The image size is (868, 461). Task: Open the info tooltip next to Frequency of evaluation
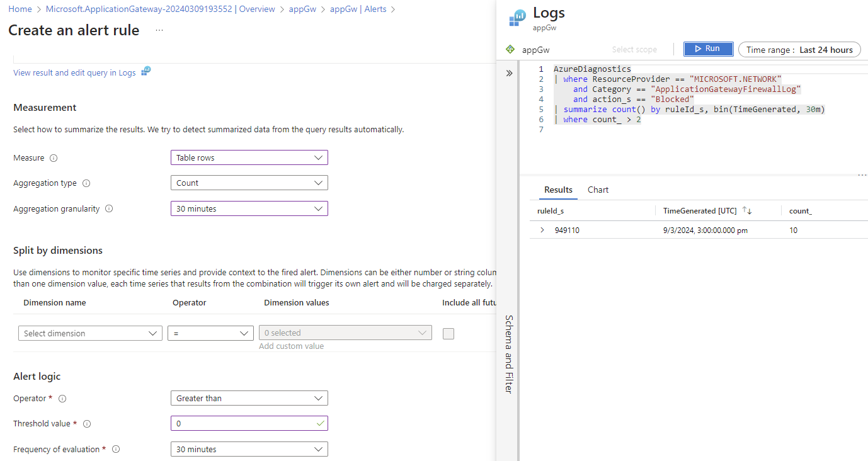[116, 449]
